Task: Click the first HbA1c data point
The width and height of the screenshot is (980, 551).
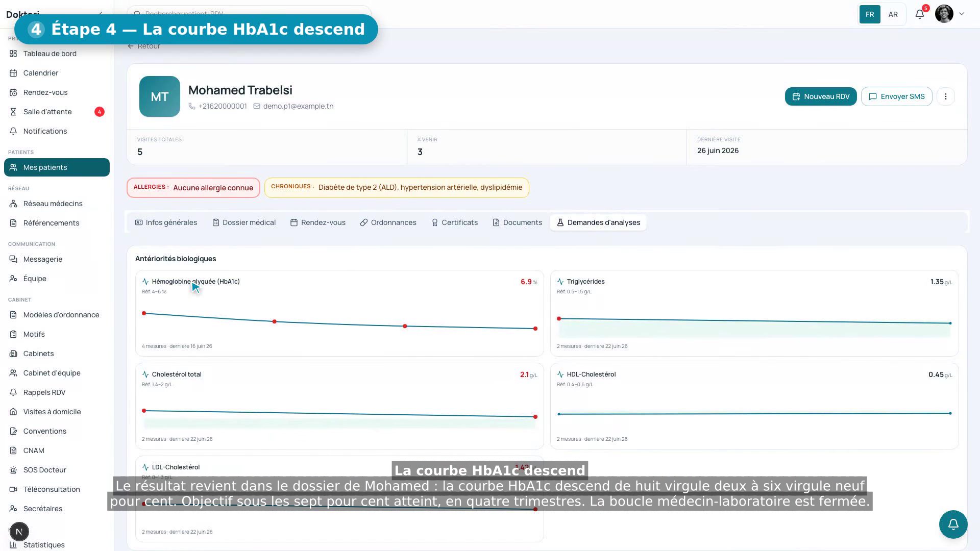Action: pos(144,313)
